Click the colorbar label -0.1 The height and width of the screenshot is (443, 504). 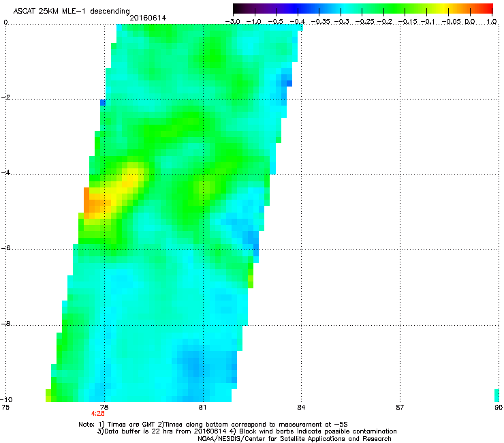[x=428, y=22]
